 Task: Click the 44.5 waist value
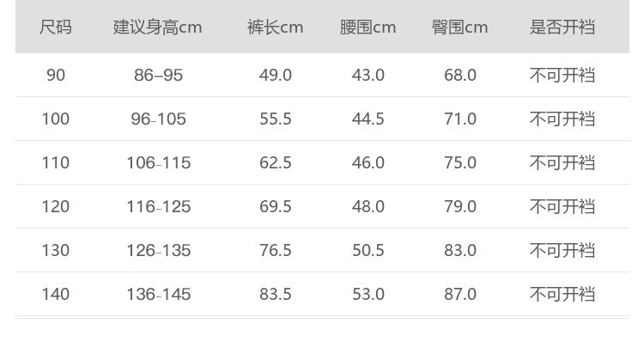pyautogui.click(x=368, y=119)
